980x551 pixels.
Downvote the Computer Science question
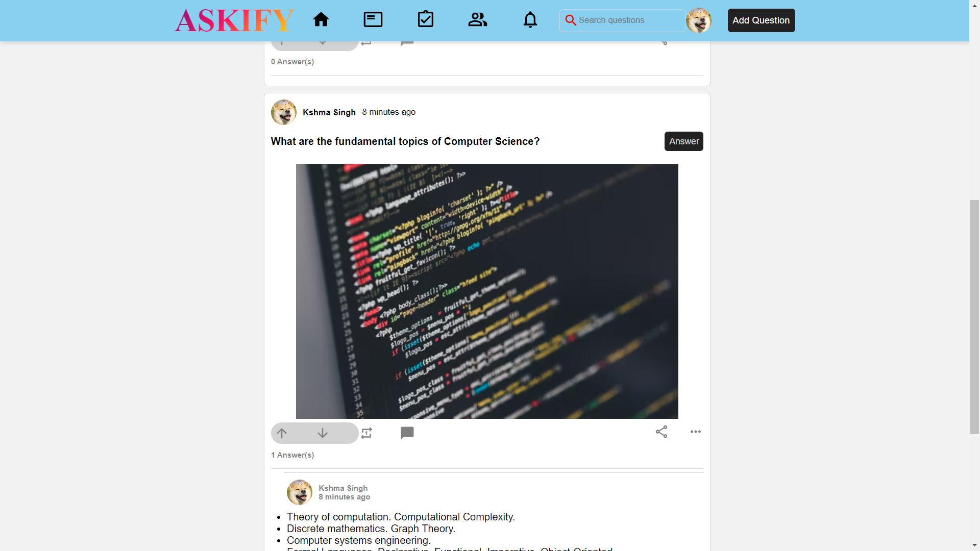pos(322,433)
